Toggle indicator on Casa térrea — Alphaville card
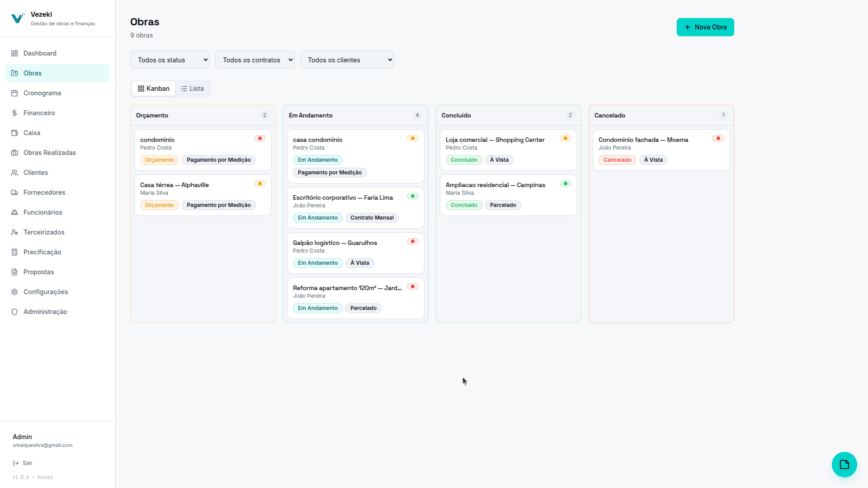This screenshot has height=488, width=868. [260, 183]
